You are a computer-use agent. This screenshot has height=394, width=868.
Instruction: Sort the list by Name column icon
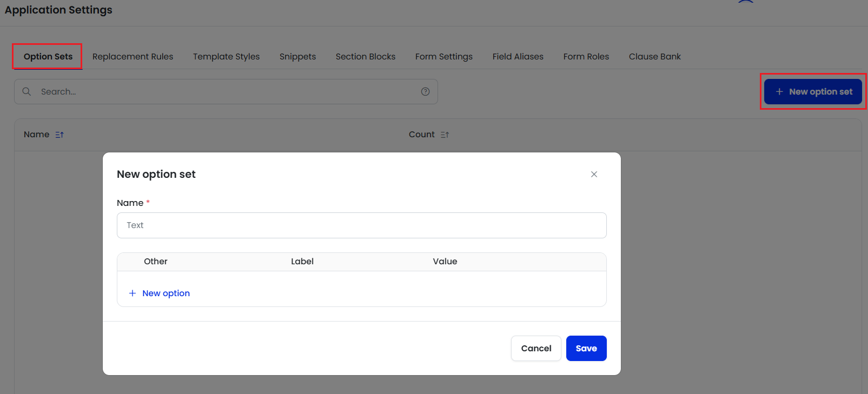coord(59,135)
